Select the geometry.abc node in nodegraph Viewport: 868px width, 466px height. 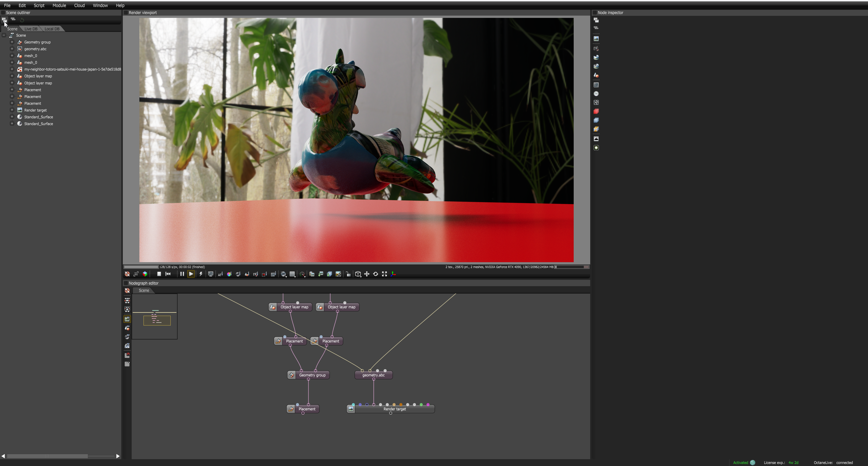(373, 375)
